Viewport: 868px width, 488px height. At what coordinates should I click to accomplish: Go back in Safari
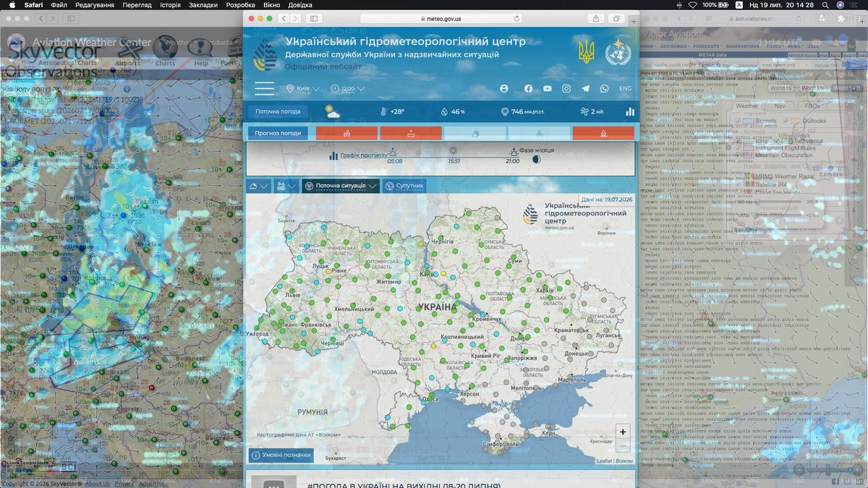click(x=284, y=18)
